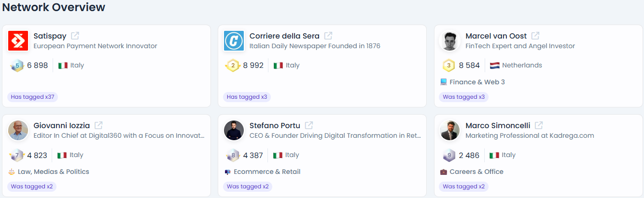Open external link icon beside Marco Simoncelli
This screenshot has height=198, width=644.
coord(539,125)
